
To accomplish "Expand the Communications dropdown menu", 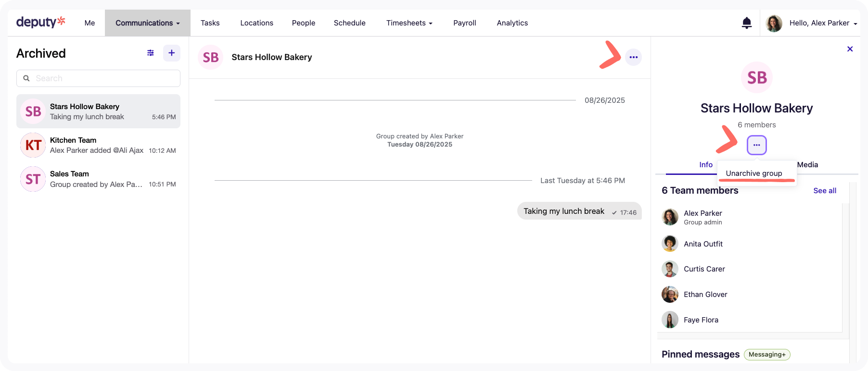I will (x=147, y=23).
